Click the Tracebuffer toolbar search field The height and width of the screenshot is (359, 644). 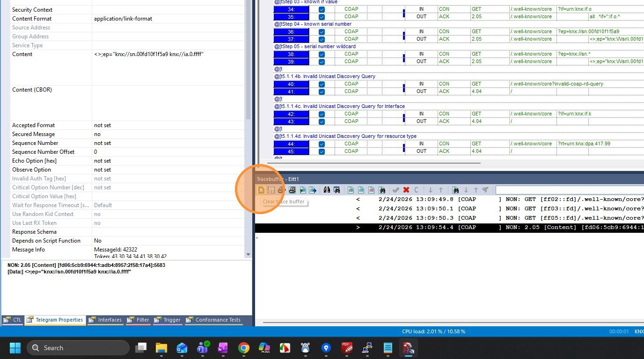570,190
